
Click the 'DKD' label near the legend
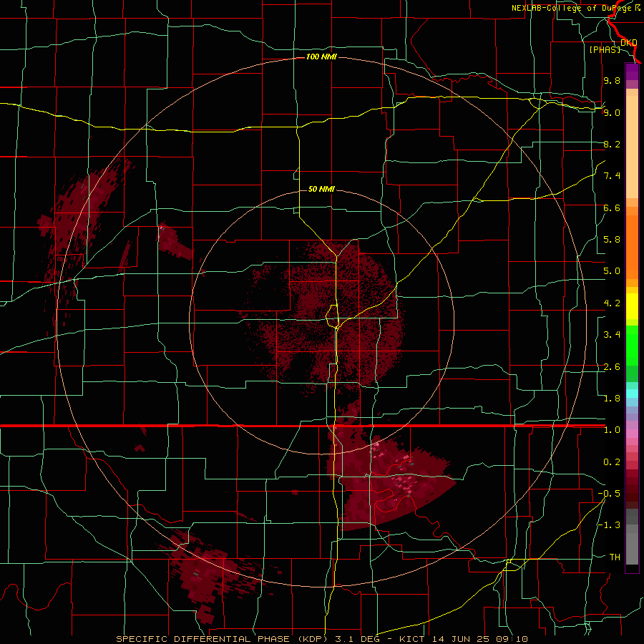click(x=629, y=42)
